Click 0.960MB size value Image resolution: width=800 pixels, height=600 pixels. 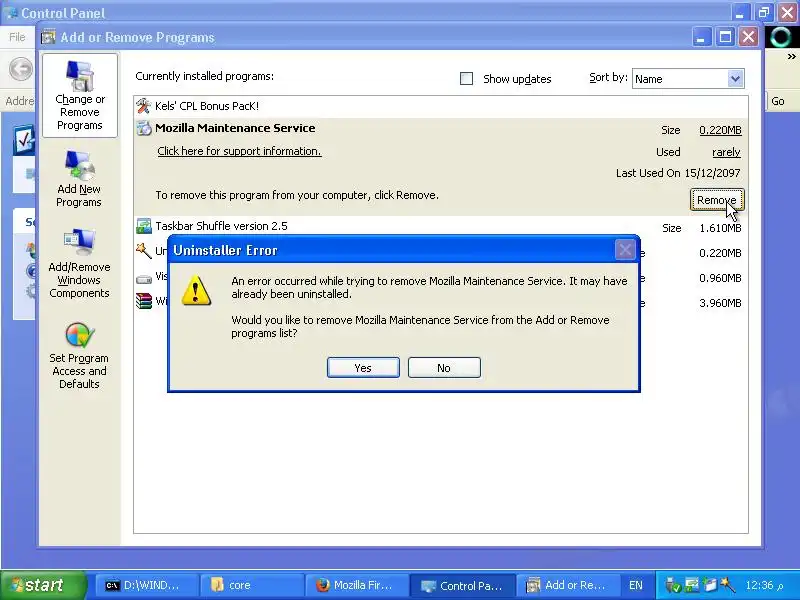tap(720, 278)
